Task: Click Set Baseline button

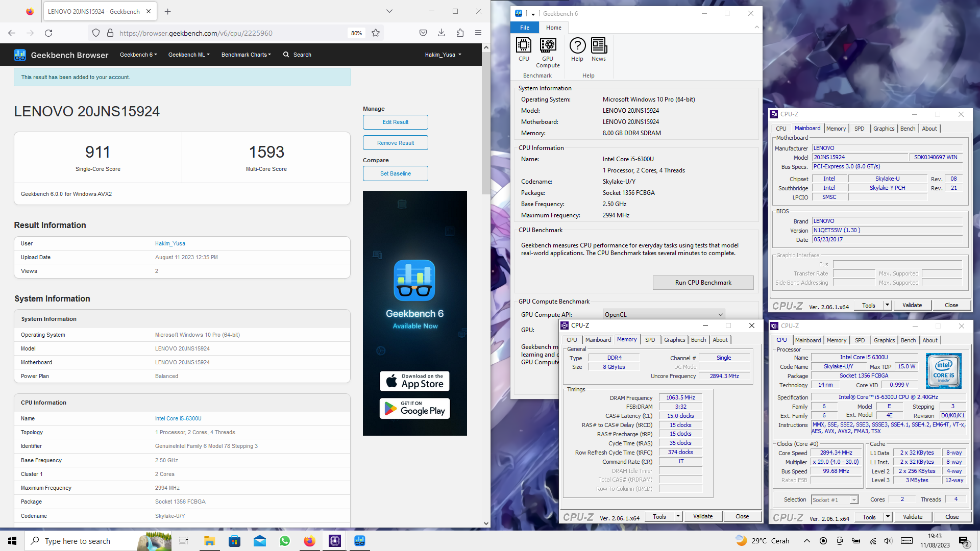Action: [x=396, y=173]
